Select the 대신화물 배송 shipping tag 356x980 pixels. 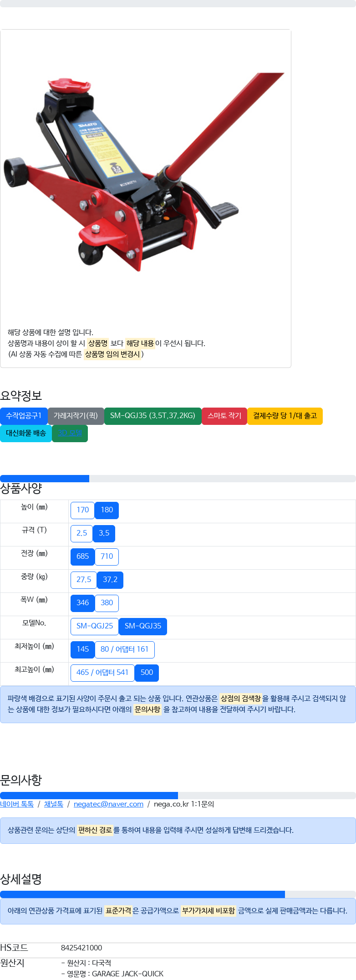click(26, 433)
